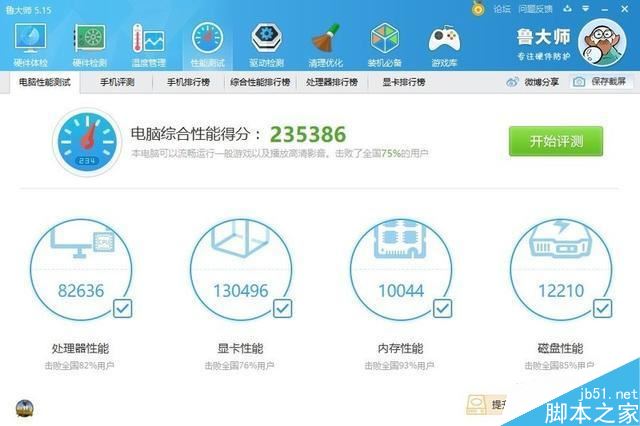Click the 内存性能 label
The height and width of the screenshot is (426, 640).
(400, 348)
